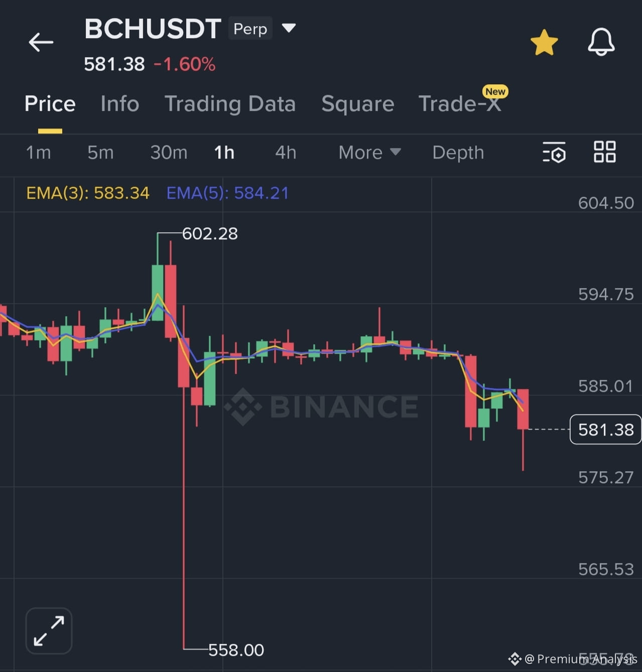The width and height of the screenshot is (642, 672).
Task: Click the back arrow icon
Action: point(41,42)
